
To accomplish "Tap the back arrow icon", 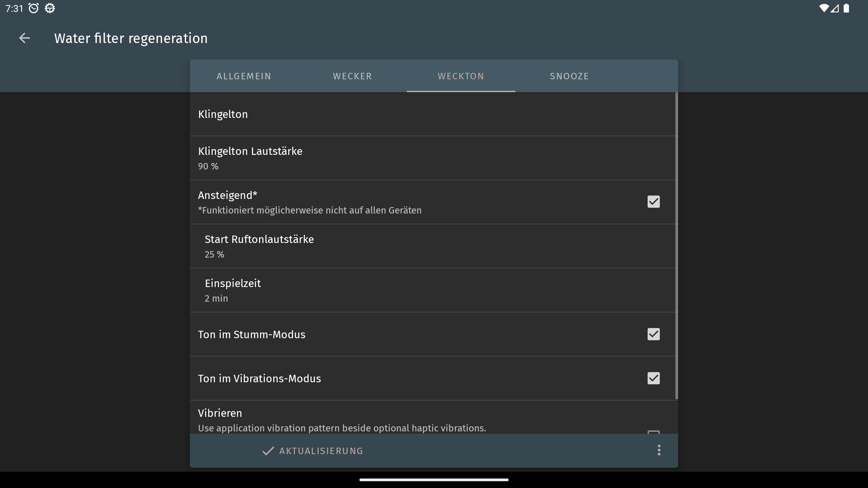I will coord(24,38).
